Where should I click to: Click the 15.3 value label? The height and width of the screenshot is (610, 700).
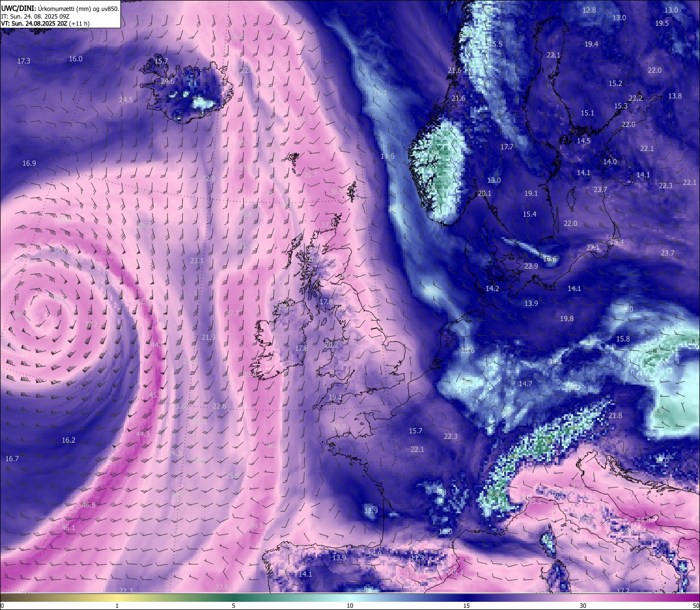click(621, 106)
